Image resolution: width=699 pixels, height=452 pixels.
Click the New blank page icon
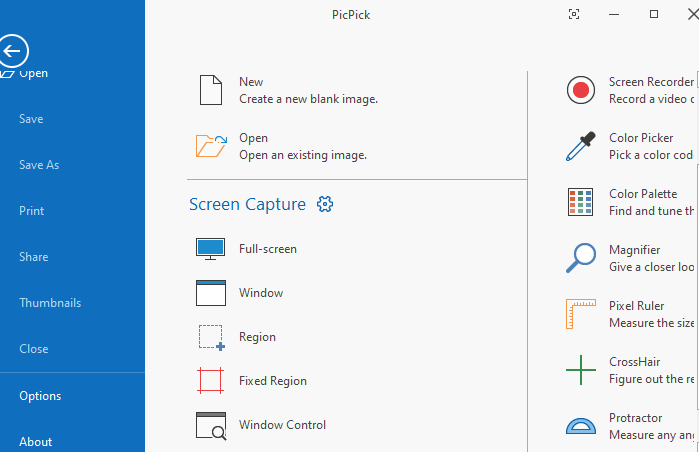210,90
